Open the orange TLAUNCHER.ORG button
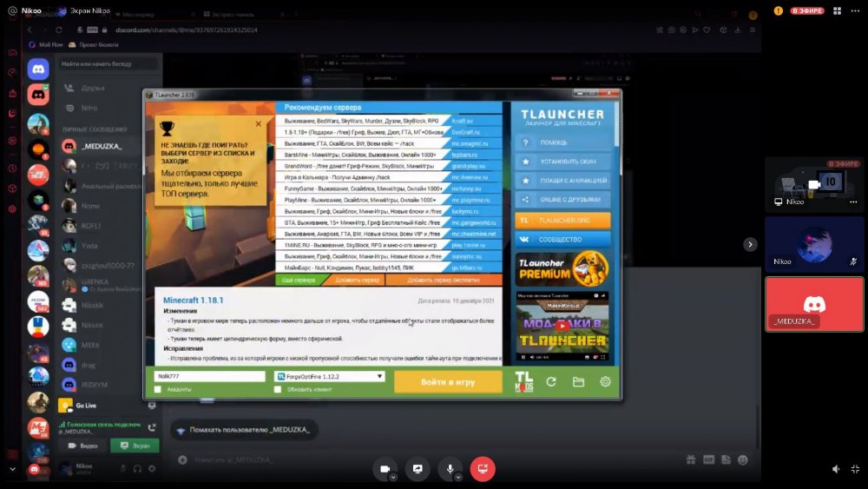The image size is (868, 489). (563, 221)
